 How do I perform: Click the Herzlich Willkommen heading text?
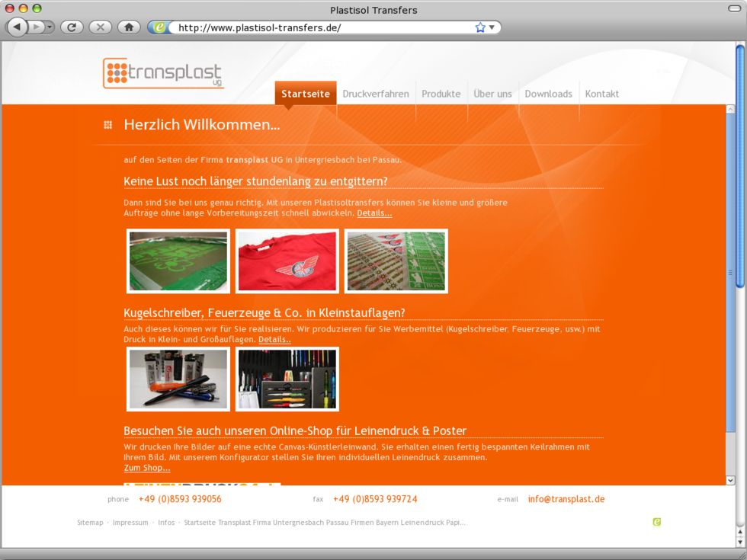click(201, 125)
